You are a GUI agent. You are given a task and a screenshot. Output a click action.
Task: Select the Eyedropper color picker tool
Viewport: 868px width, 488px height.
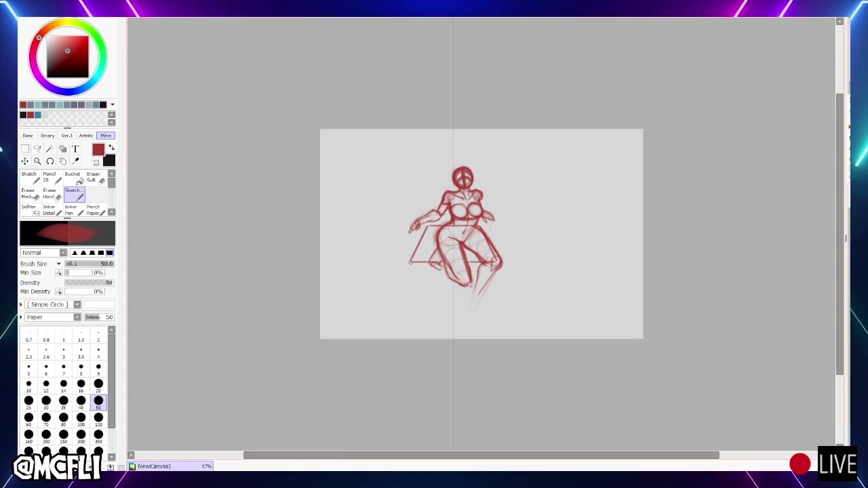(75, 161)
